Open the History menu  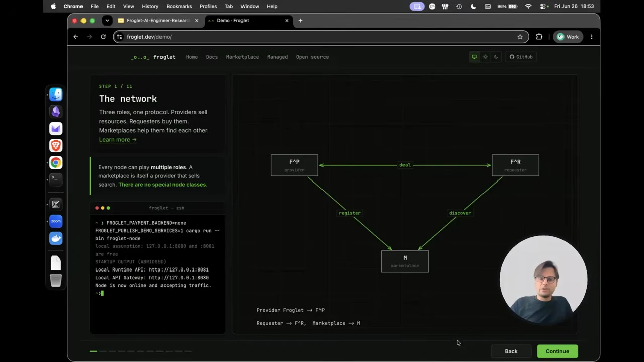[150, 6]
